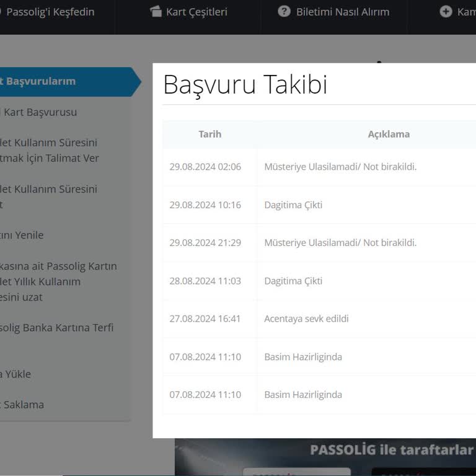Select date 29.08.2024 02:06

pos(205,167)
